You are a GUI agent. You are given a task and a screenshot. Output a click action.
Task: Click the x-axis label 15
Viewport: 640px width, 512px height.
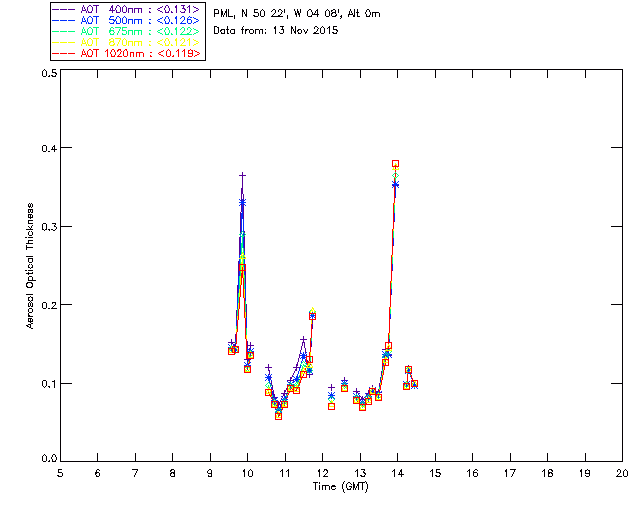click(435, 473)
